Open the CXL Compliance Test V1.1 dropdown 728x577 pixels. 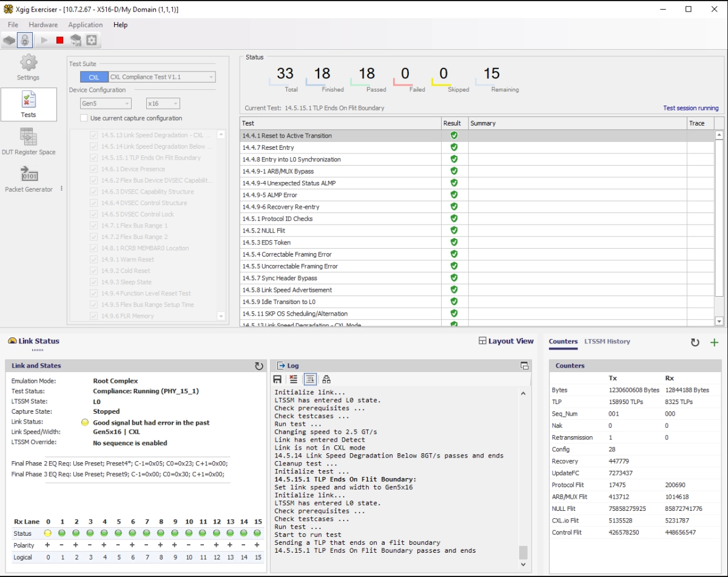[x=162, y=77]
